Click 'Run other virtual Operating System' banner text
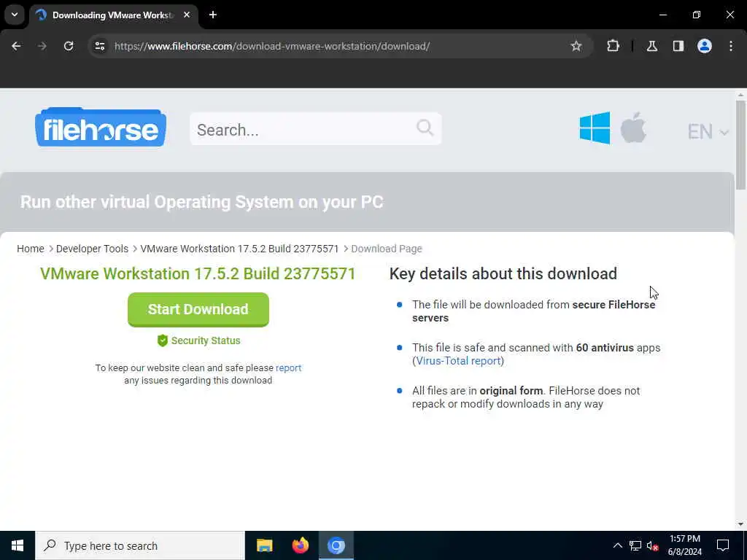The image size is (747, 560). pos(201,202)
